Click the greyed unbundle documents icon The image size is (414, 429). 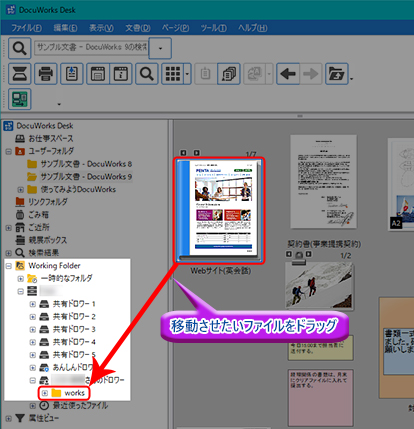tap(255, 74)
